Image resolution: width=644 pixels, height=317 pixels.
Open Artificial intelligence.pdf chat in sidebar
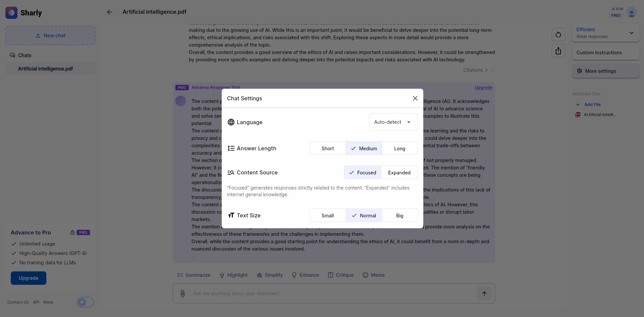(x=50, y=69)
